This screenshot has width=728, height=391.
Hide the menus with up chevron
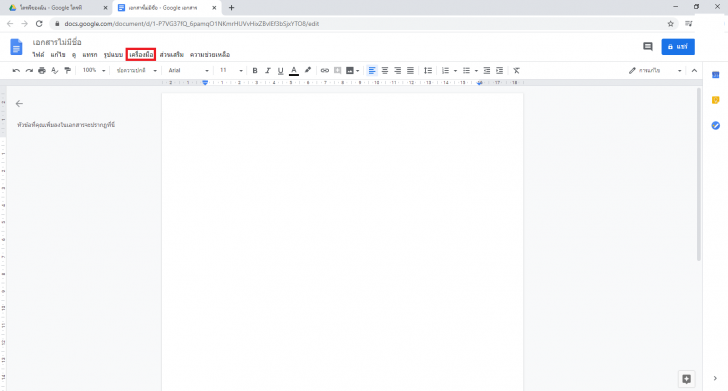pyautogui.click(x=694, y=71)
